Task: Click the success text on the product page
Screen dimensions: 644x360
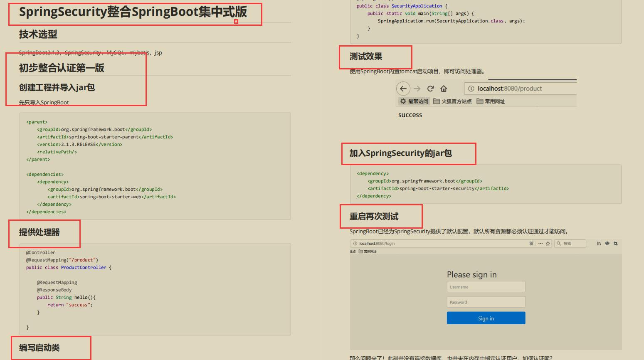Action: (410, 115)
